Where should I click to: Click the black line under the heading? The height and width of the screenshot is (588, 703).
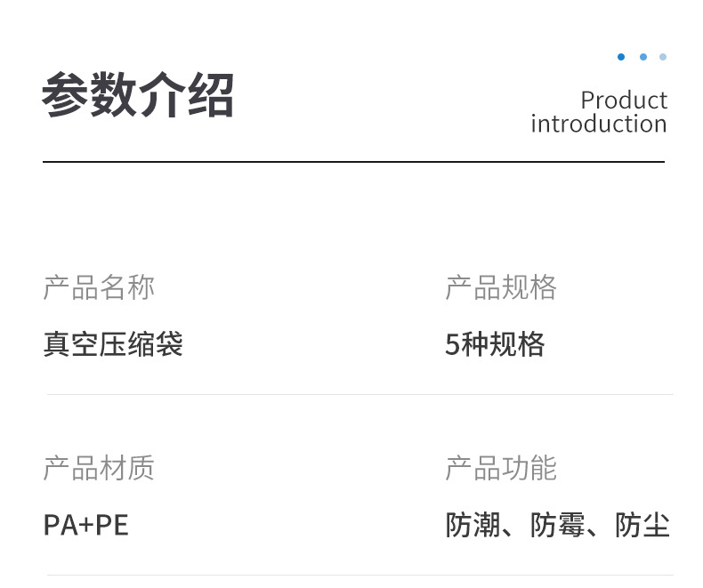(x=353, y=162)
